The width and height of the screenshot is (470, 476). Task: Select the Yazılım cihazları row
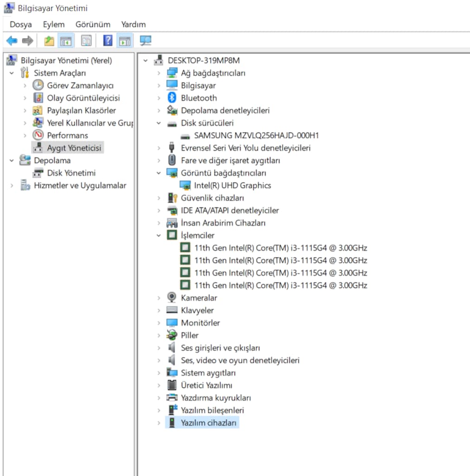(209, 423)
